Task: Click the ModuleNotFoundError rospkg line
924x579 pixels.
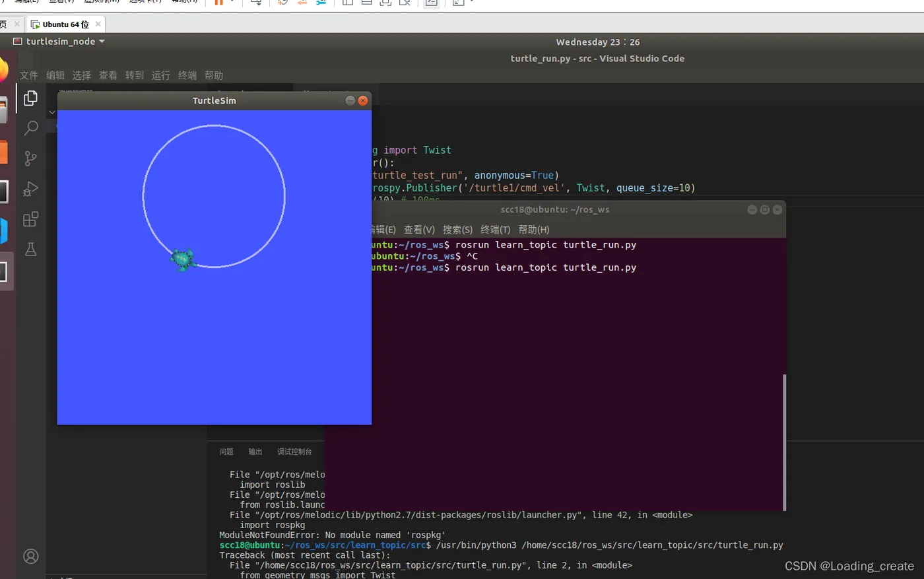Action: [333, 535]
